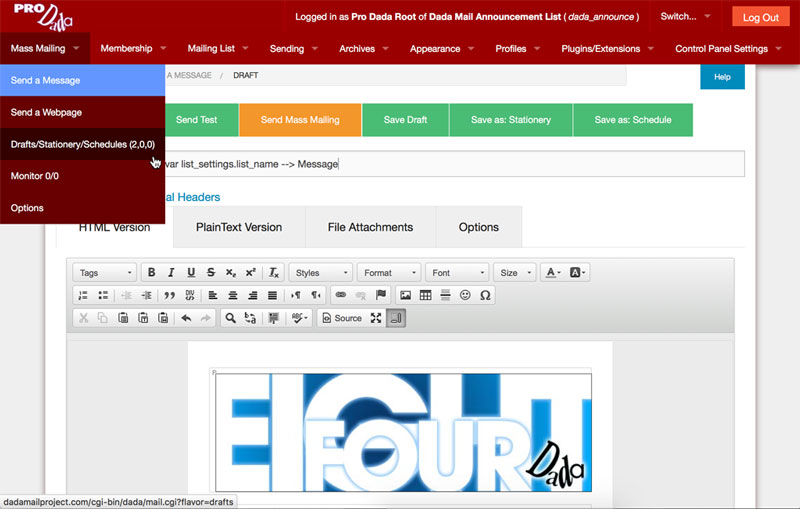Open Find in the editor
This screenshot has width=800, height=509.
click(x=231, y=318)
